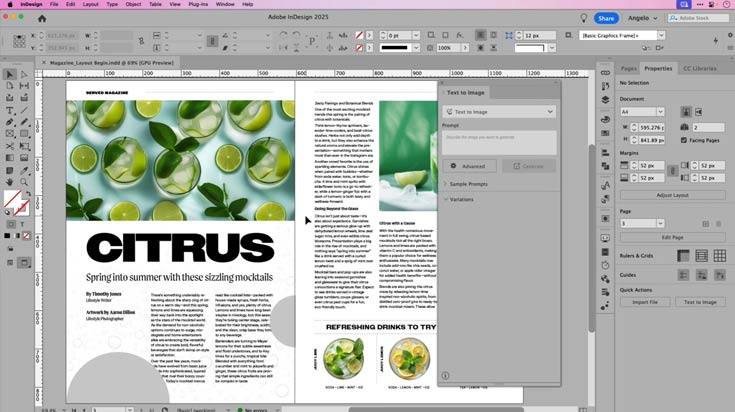
Task: Open the Layout menu
Action: (90, 4)
